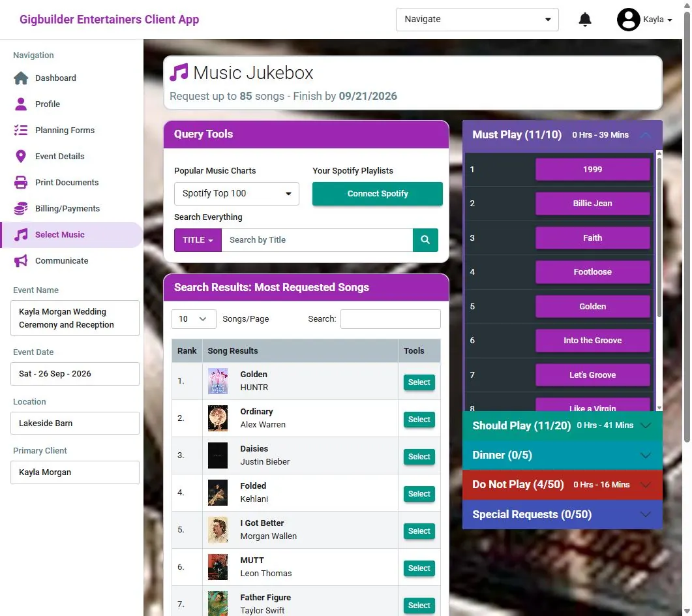Select MUTT by Leon Thomas
This screenshot has height=616, width=692.
tap(419, 568)
